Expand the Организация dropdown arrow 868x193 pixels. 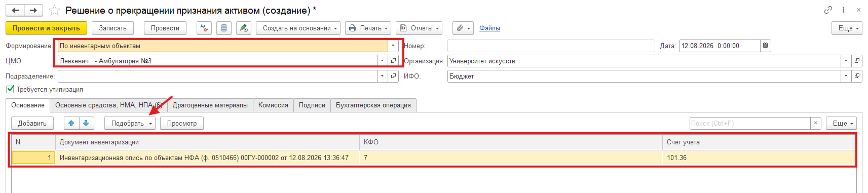pyautogui.click(x=846, y=61)
